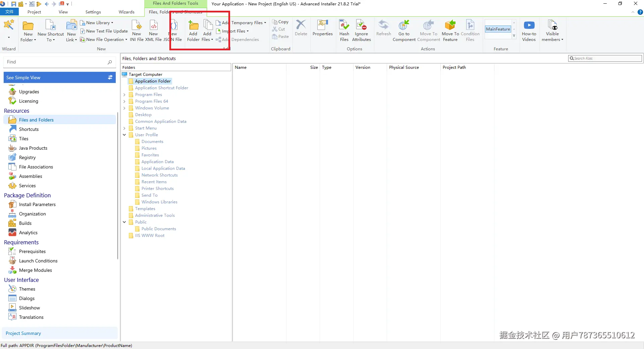
Task: Click the Copy clipboard icon
Action: [280, 22]
